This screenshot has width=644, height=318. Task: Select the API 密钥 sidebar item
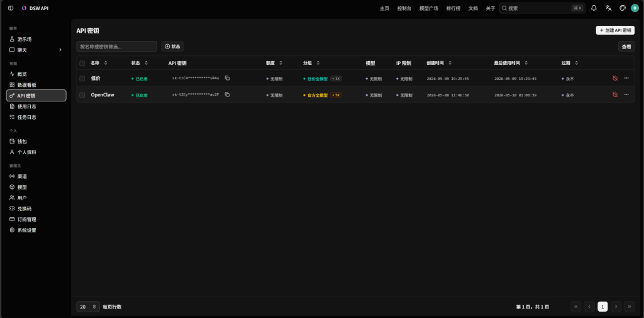36,96
